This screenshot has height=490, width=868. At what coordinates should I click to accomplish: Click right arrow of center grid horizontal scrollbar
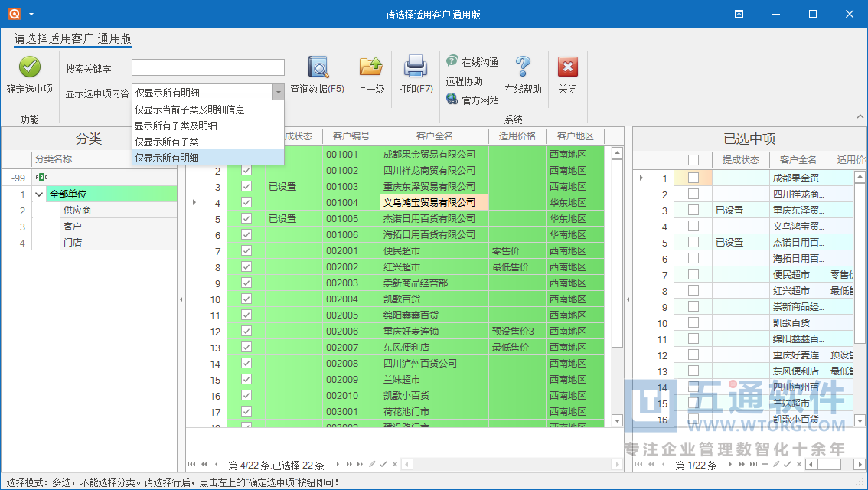617,464
